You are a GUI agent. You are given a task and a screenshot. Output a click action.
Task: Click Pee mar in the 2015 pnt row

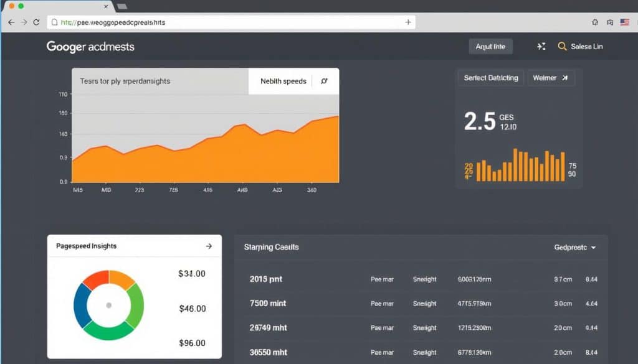[x=382, y=279]
